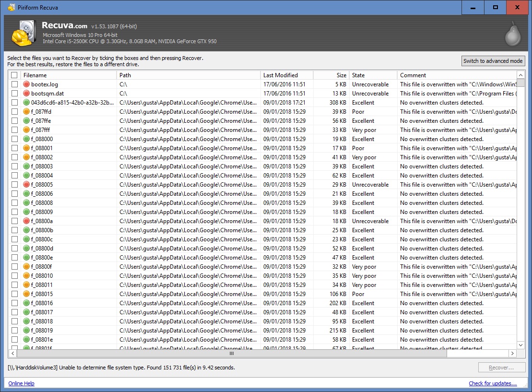Viewport: 532px width, 392px height.
Task: Open the Online Help link
Action: [x=22, y=383]
